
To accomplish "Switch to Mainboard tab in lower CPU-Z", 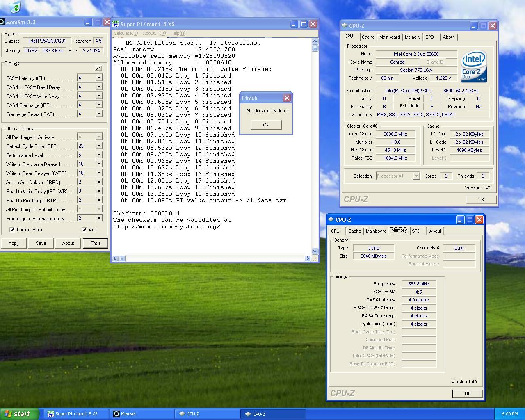I will coord(376,231).
